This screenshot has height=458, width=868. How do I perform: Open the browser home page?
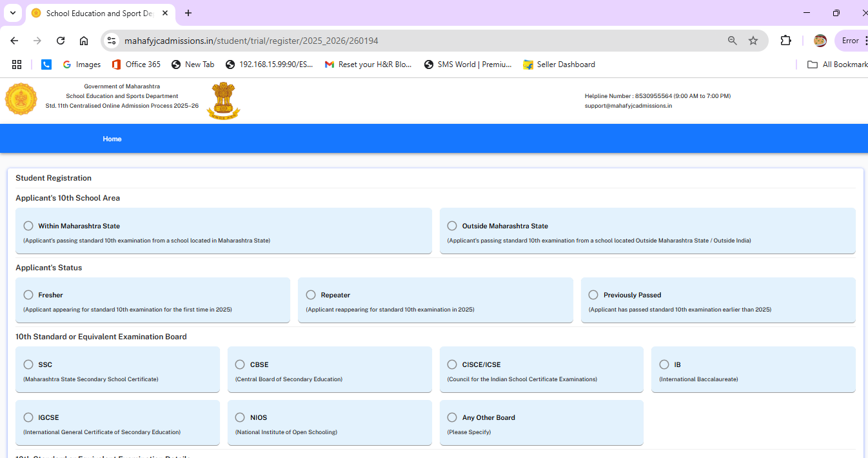[84, 41]
